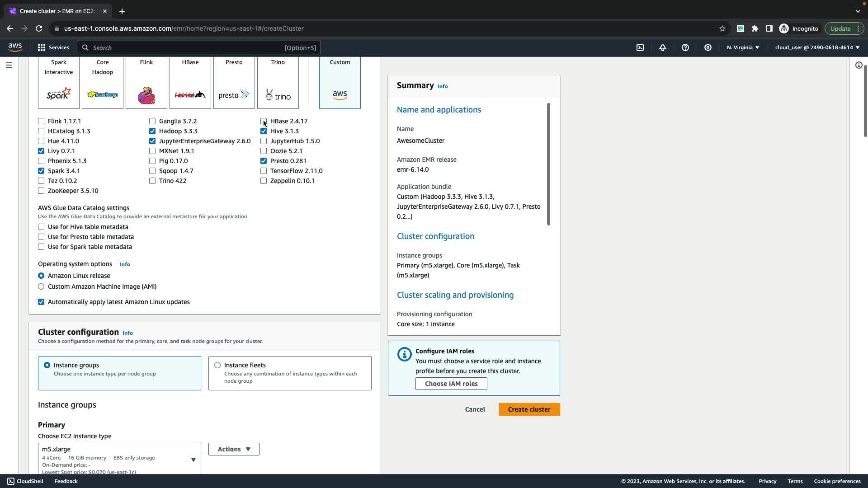Click the Create cluster button
The height and width of the screenshot is (488, 868).
pos(529,409)
